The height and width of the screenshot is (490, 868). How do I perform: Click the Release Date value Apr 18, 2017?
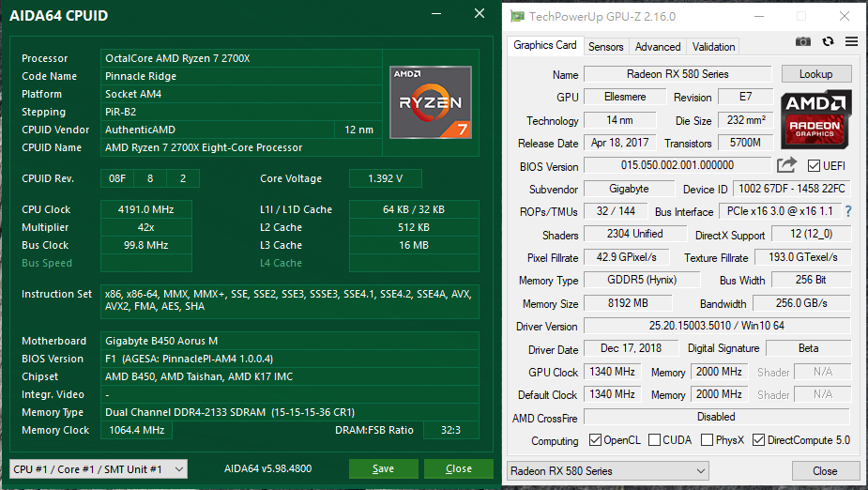click(x=620, y=143)
